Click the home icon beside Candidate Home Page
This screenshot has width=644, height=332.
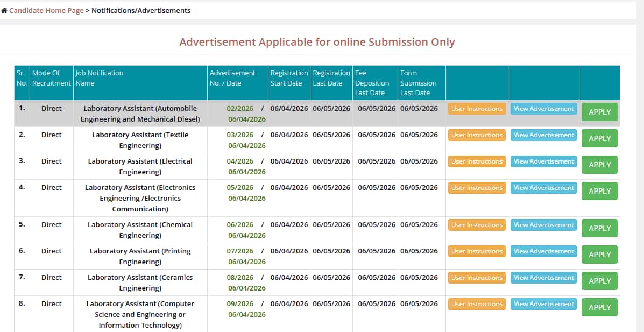point(4,11)
